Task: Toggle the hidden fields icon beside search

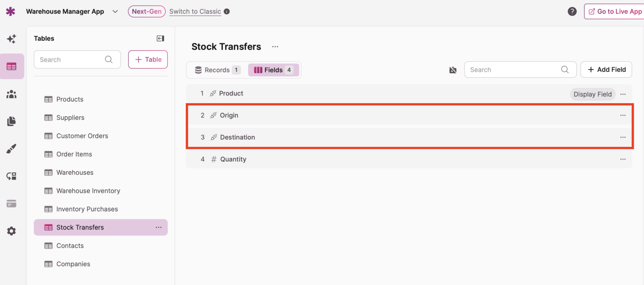Action: tap(453, 70)
